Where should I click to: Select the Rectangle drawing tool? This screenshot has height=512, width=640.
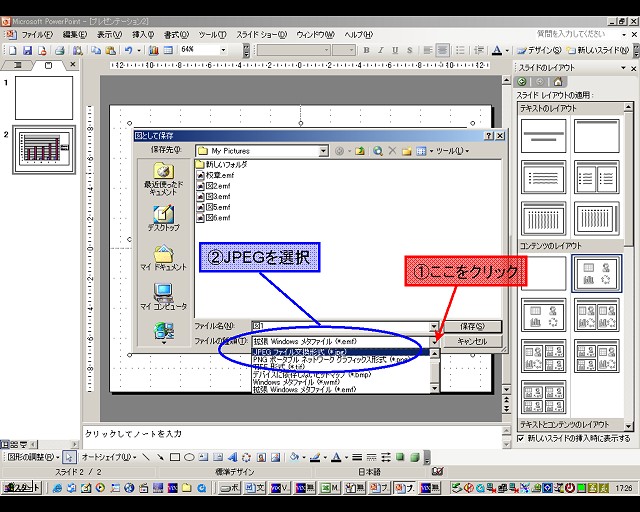coord(175,457)
